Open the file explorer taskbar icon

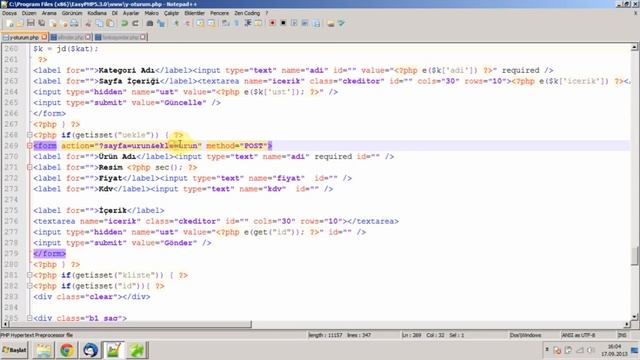(x=43, y=350)
